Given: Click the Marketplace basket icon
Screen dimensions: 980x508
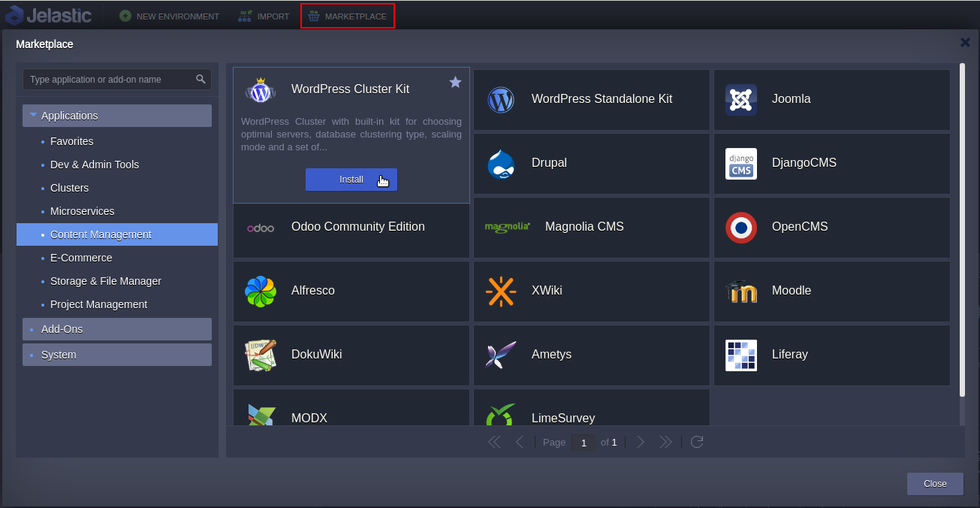Looking at the screenshot, I should 313,16.
